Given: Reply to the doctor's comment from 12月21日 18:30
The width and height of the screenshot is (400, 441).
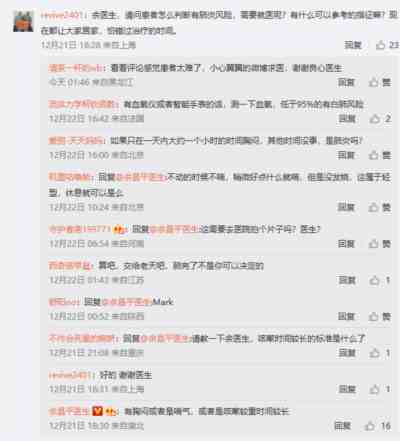Looking at the screenshot, I should coord(342,426).
